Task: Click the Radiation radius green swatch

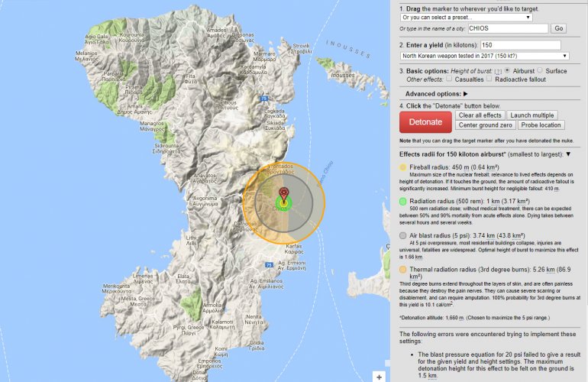Action: point(402,202)
